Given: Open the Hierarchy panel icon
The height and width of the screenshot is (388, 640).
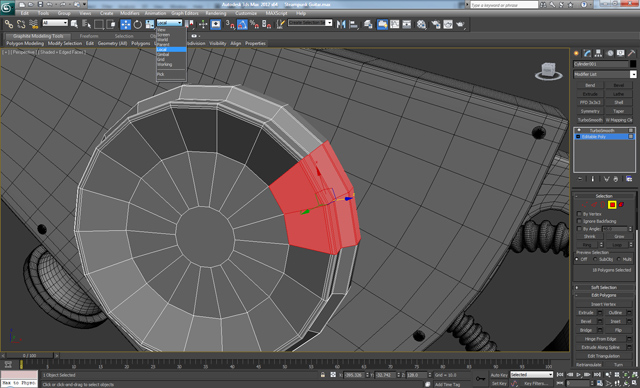Looking at the screenshot, I should [x=598, y=53].
